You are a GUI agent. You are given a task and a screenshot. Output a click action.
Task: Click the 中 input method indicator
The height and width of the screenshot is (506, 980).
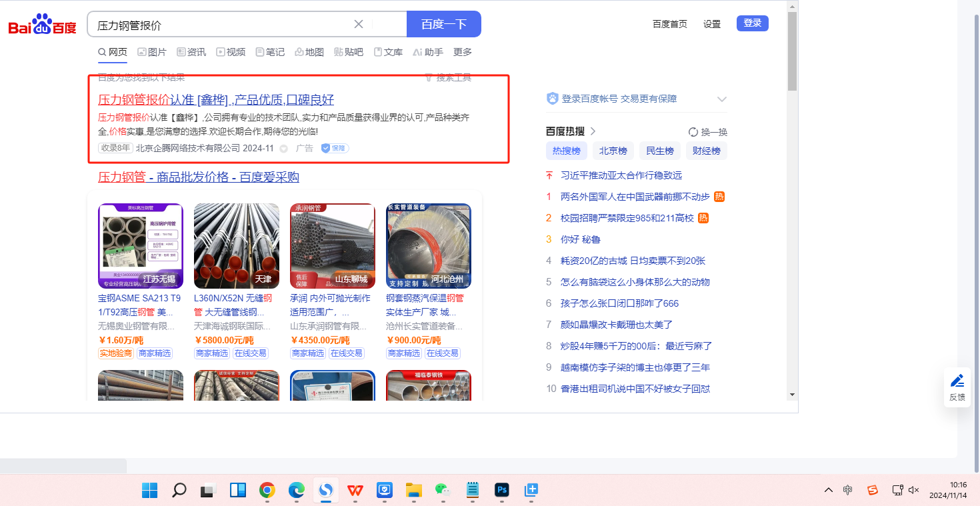(847, 490)
